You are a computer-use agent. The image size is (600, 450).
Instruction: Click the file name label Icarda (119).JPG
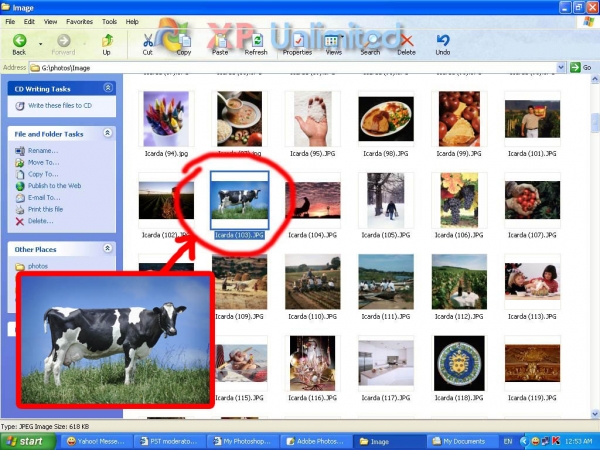click(x=532, y=398)
